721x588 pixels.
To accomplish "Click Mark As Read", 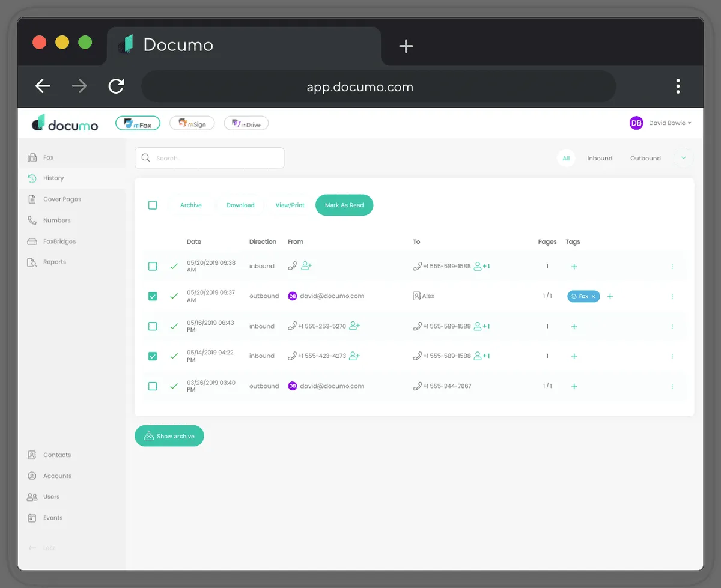I will coord(344,205).
